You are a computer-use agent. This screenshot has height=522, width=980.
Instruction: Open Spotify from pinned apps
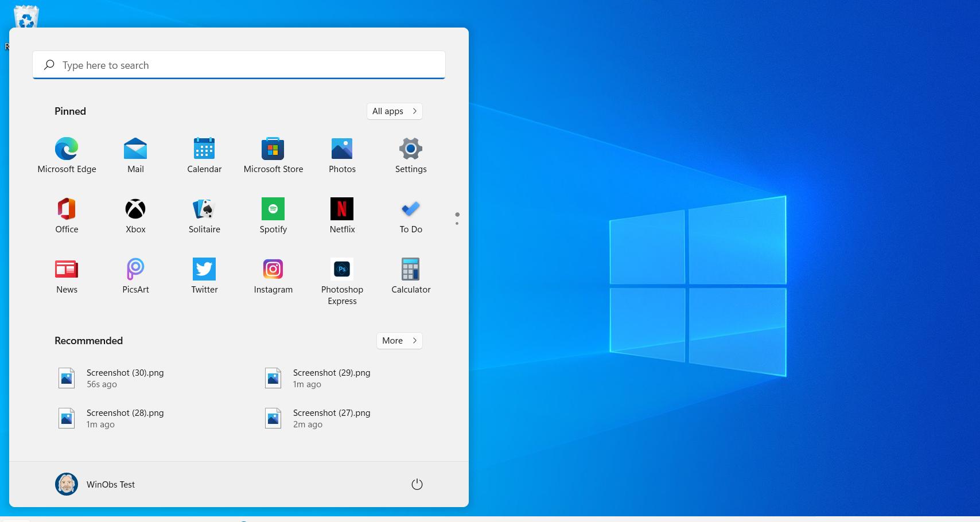tap(273, 216)
